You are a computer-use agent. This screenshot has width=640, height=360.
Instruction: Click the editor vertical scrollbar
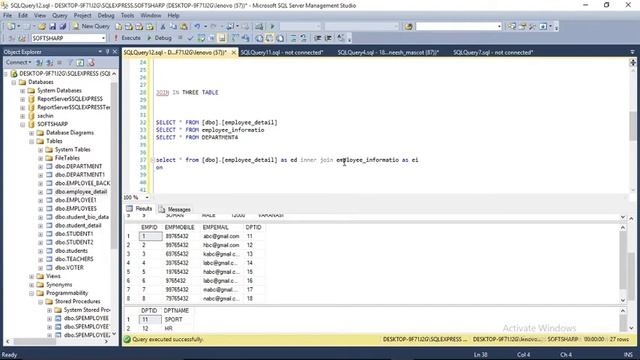pos(633,127)
